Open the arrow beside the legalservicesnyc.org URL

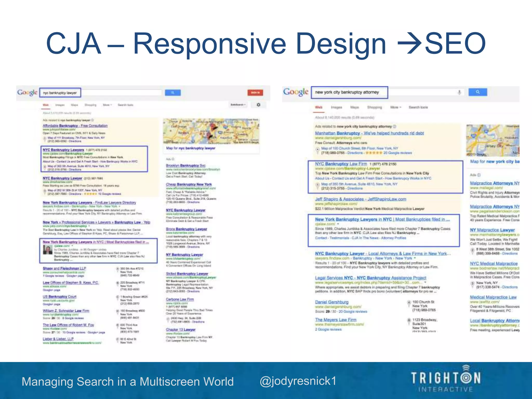[x=425, y=282]
